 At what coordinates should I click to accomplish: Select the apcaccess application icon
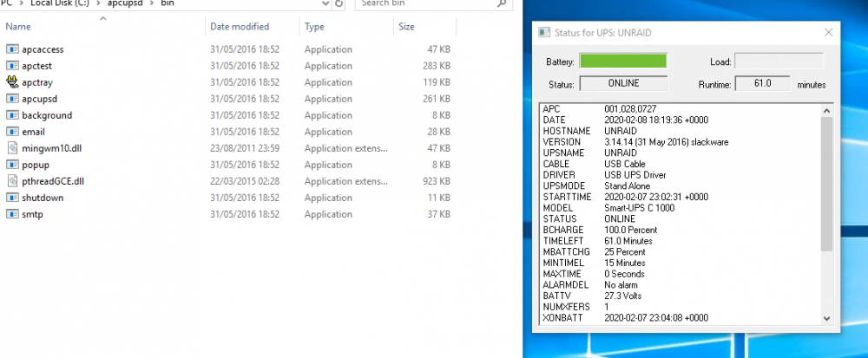12,49
